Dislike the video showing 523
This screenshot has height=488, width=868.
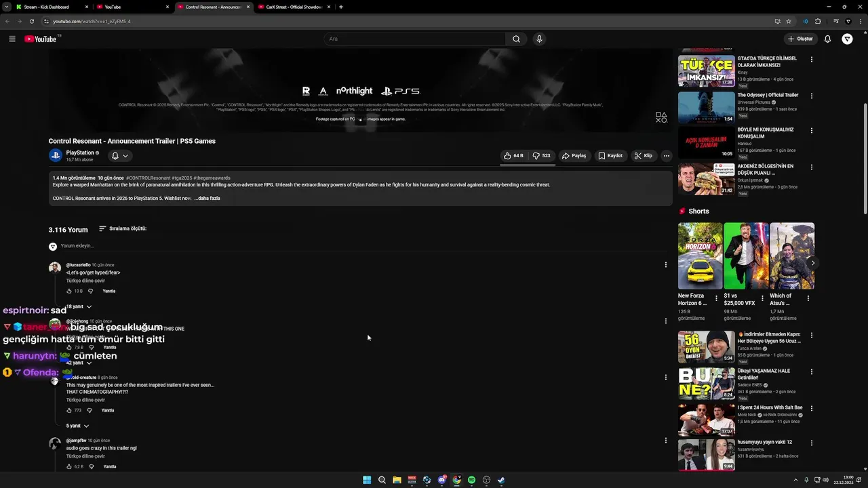(x=542, y=156)
